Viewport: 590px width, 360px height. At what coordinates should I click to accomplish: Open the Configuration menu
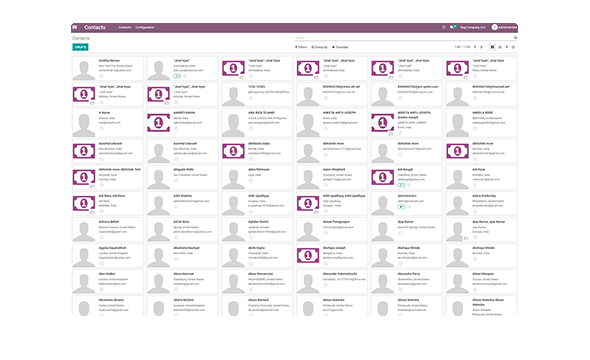pyautogui.click(x=145, y=27)
